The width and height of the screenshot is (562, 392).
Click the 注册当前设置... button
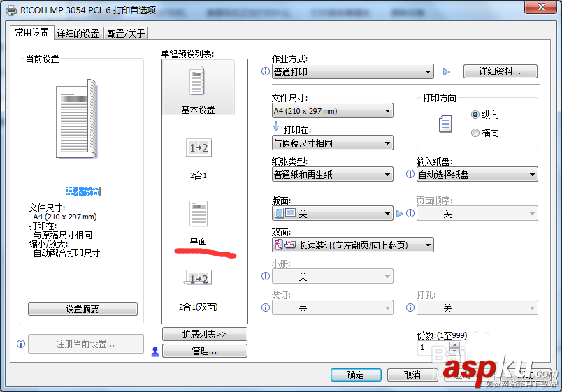(x=86, y=344)
